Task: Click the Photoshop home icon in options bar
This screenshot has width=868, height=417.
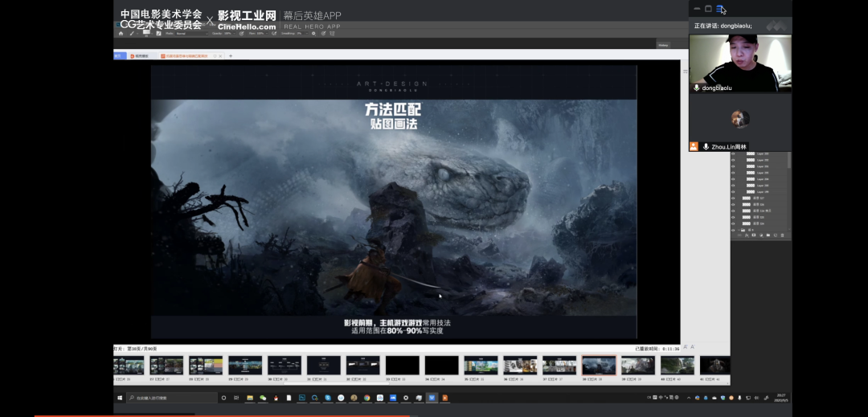Action: [121, 34]
